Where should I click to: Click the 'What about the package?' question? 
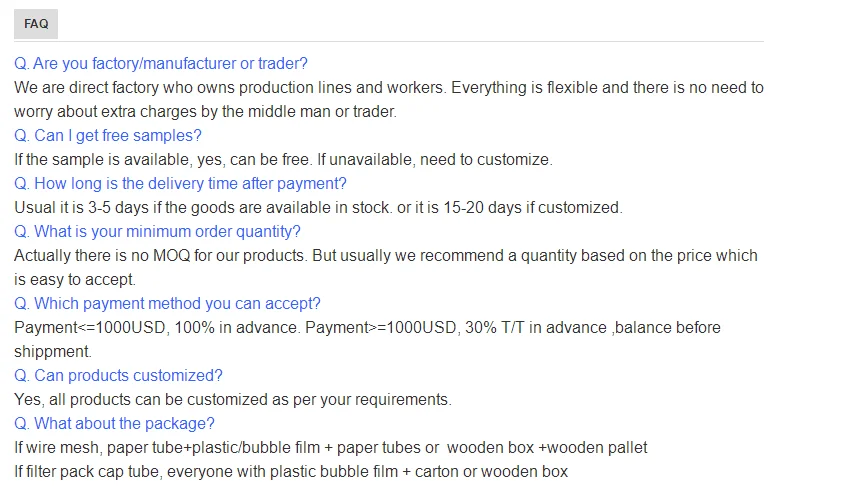[x=114, y=424]
